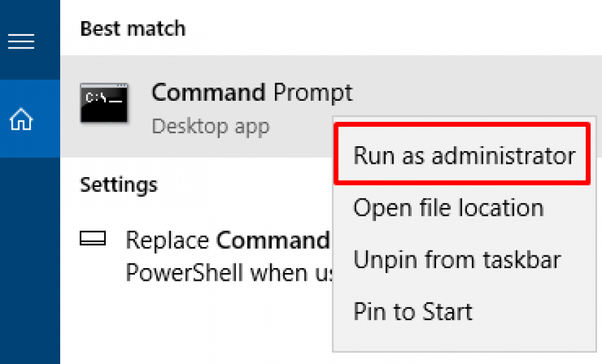Choose Run as administrator from context menu
602x364 pixels.
tap(464, 155)
